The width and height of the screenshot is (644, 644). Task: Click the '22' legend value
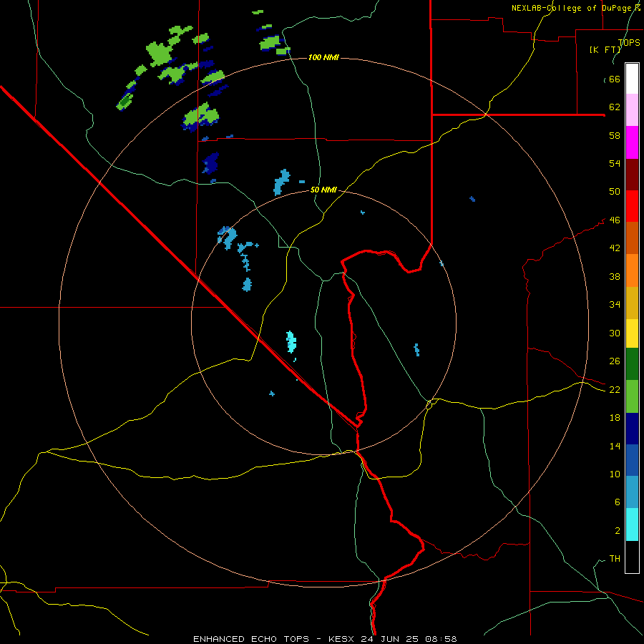click(x=615, y=390)
